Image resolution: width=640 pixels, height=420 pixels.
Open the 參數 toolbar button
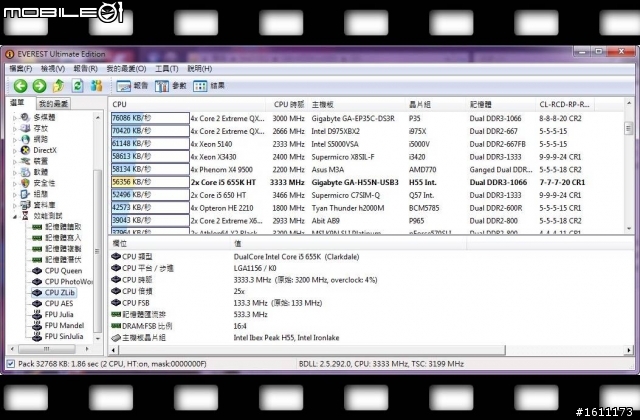171,86
